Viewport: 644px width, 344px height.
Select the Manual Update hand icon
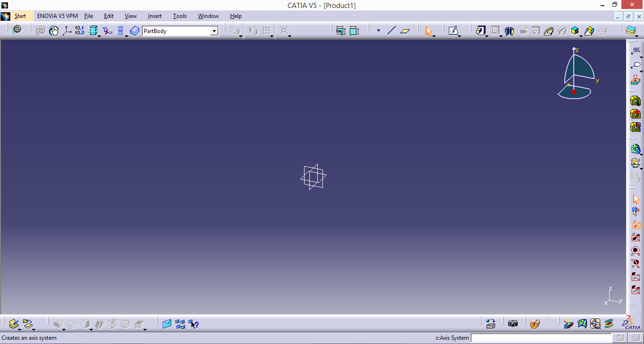click(54, 31)
